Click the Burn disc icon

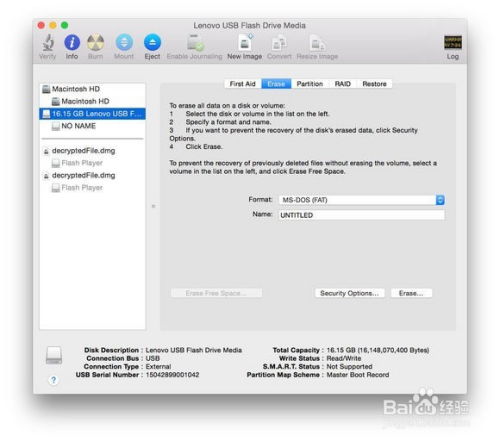96,43
